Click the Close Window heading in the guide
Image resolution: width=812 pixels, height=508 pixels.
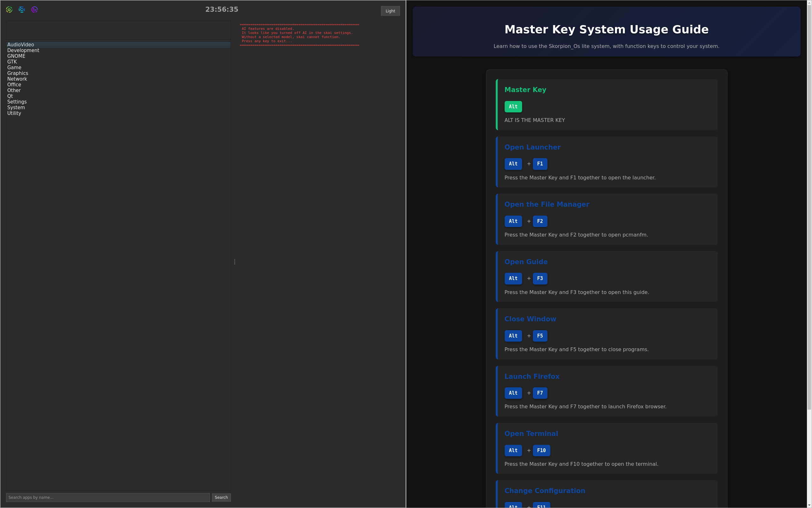point(530,319)
